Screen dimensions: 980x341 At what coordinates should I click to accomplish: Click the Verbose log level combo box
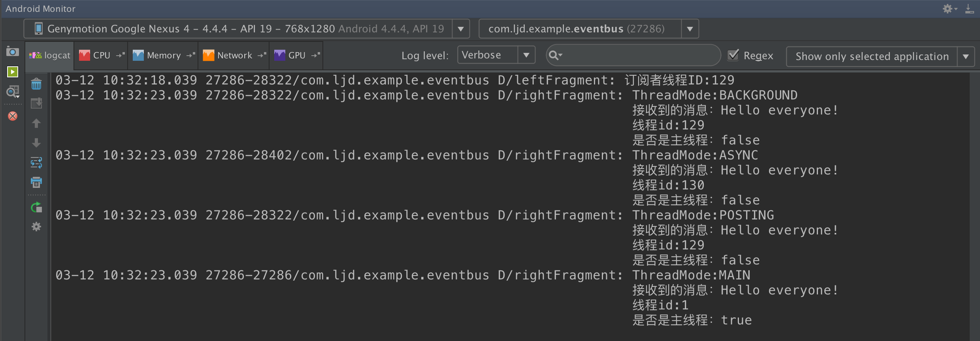click(496, 55)
